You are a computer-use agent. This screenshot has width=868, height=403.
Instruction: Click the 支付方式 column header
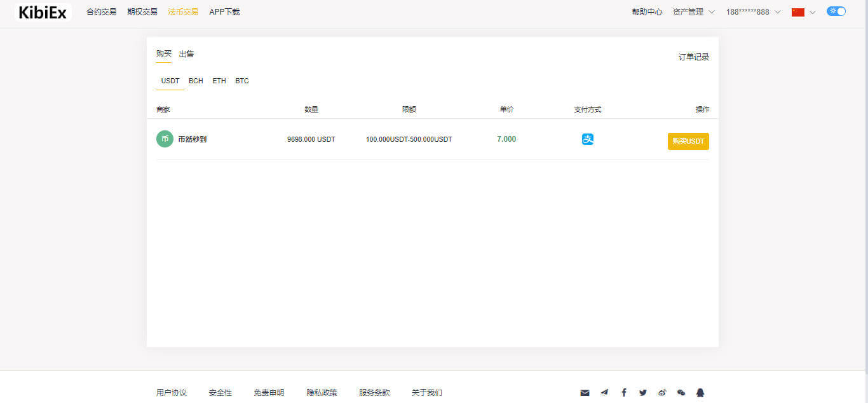tap(588, 109)
